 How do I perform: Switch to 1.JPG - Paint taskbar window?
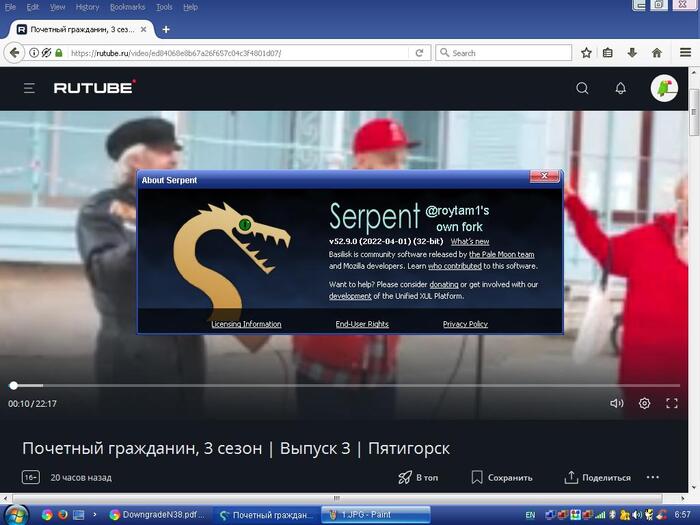376,515
